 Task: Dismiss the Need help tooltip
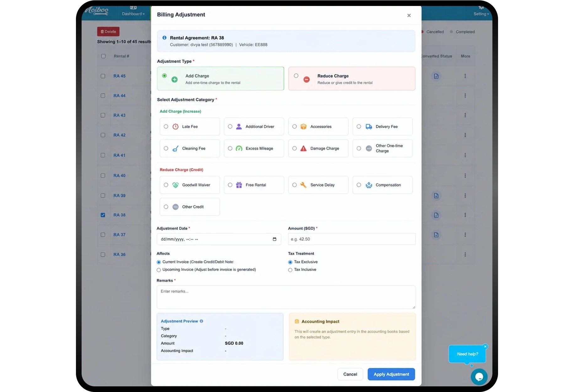(485, 347)
